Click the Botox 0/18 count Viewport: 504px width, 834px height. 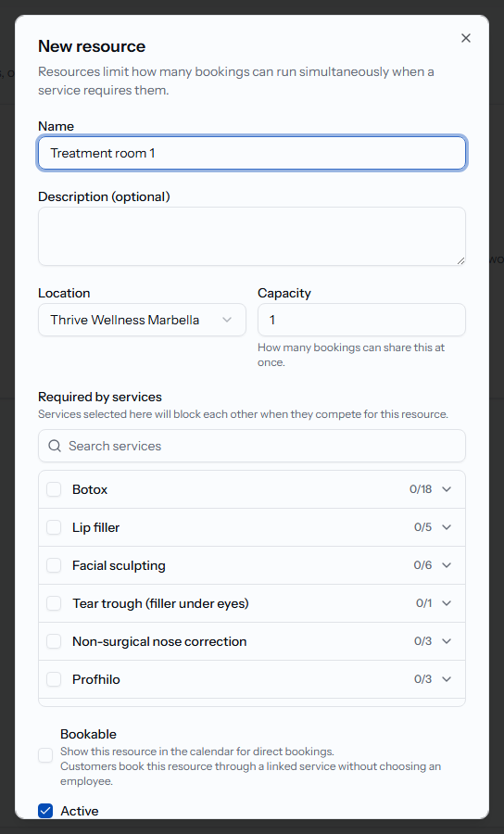pos(421,489)
